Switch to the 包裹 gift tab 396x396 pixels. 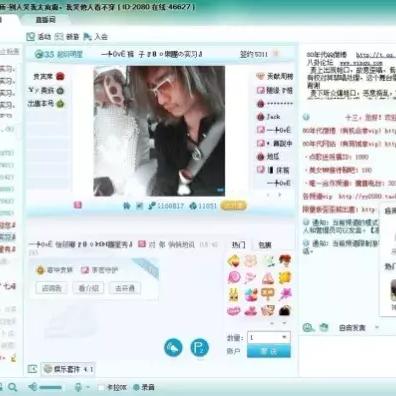(265, 245)
